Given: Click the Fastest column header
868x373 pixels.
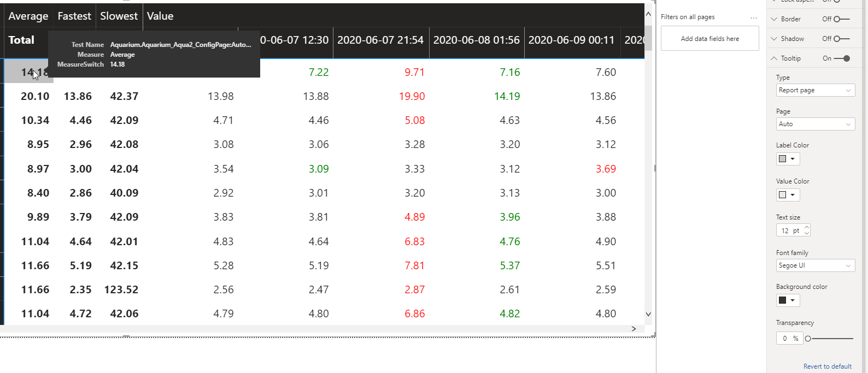Looking at the screenshot, I should pos(74,16).
